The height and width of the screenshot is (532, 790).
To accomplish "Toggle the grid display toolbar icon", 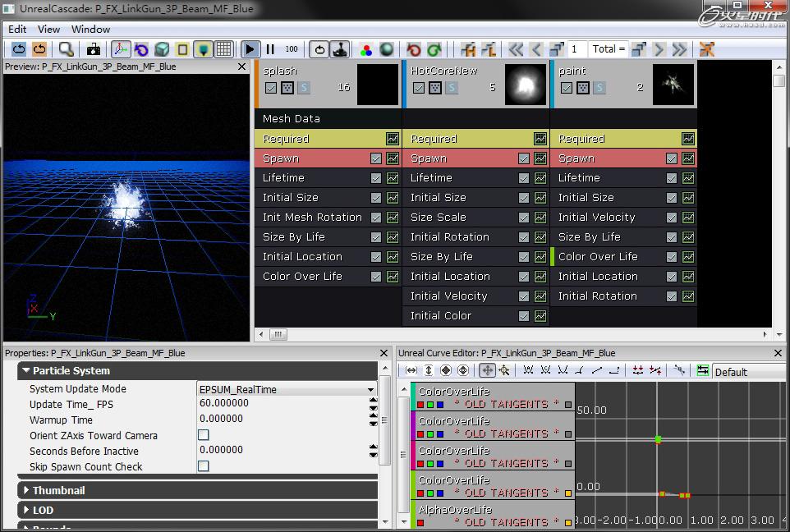I will (x=223, y=50).
